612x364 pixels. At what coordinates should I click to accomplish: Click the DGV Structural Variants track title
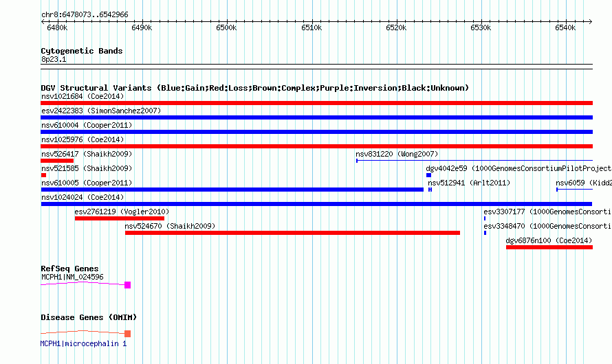tap(255, 88)
